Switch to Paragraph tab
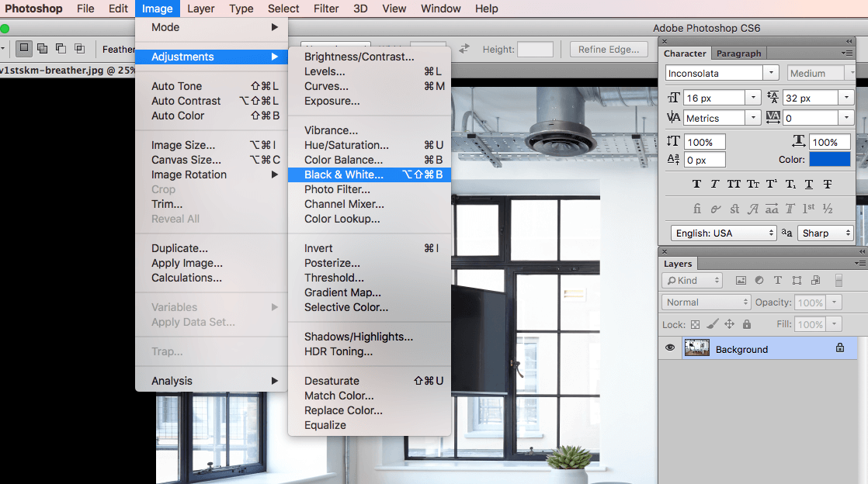 [738, 53]
